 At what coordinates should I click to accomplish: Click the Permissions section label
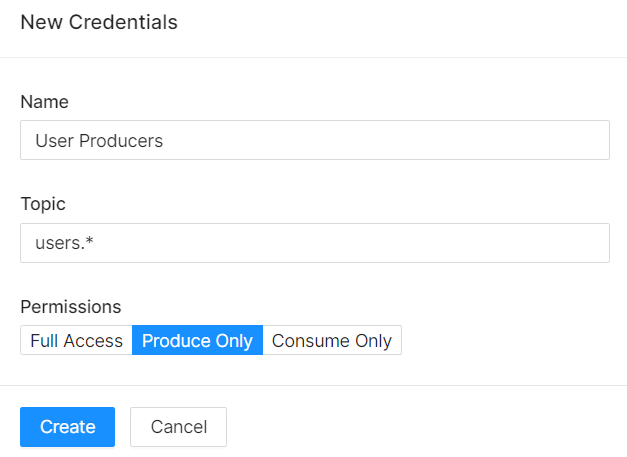click(71, 307)
